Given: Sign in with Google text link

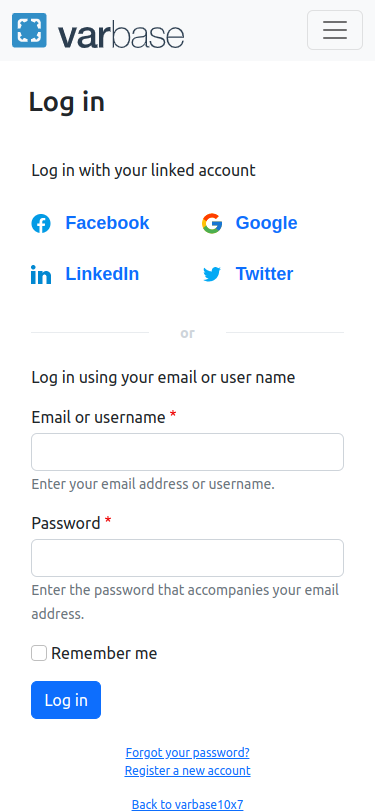Looking at the screenshot, I should (x=266, y=223).
